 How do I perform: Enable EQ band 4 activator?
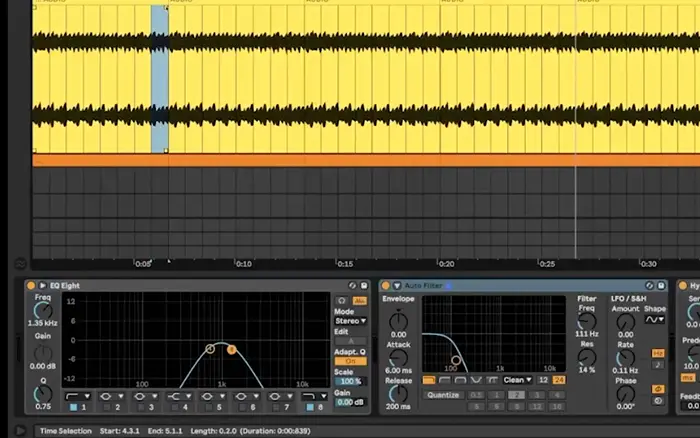pyautogui.click(x=177, y=408)
